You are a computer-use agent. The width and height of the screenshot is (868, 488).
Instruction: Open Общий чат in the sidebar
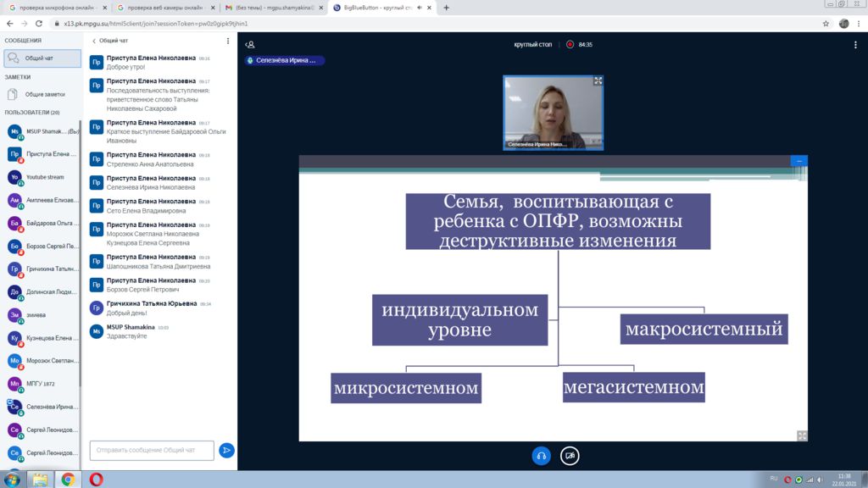[42, 58]
